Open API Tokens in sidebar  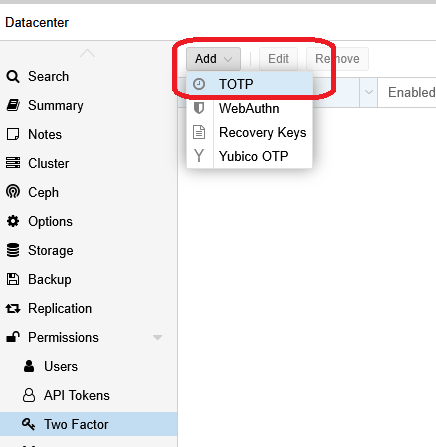[77, 396]
